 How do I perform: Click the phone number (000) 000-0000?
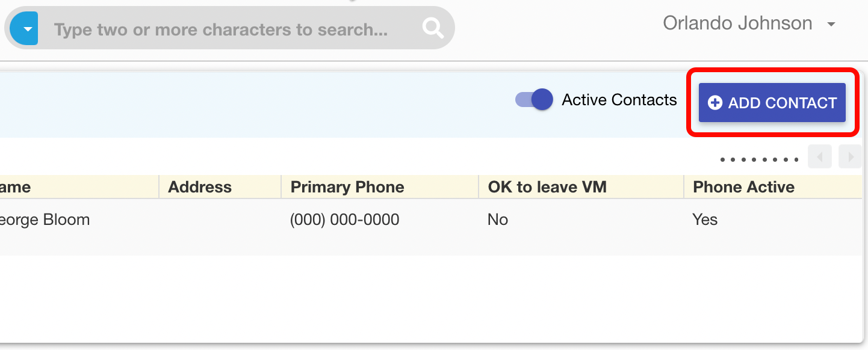click(x=344, y=220)
